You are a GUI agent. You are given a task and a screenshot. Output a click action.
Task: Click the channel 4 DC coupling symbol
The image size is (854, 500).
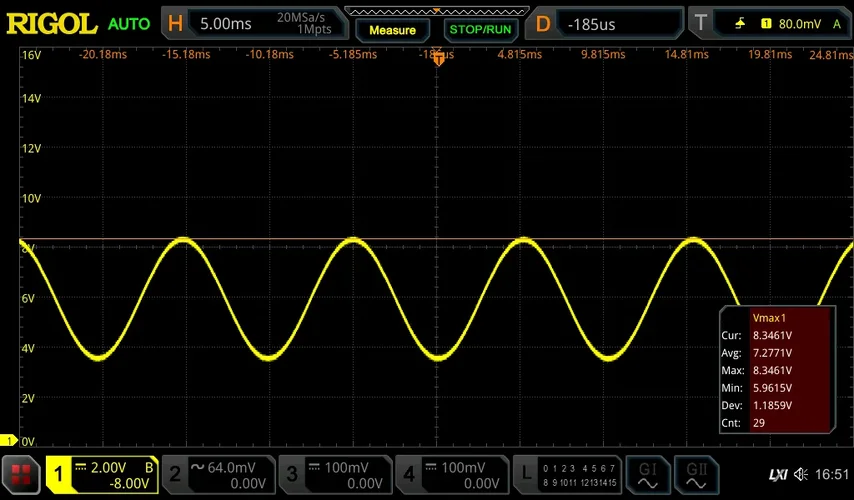[431, 467]
